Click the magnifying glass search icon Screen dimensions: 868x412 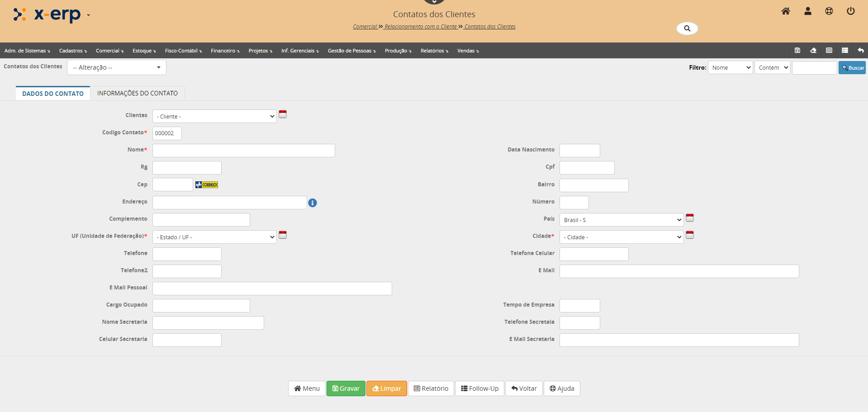coord(687,28)
